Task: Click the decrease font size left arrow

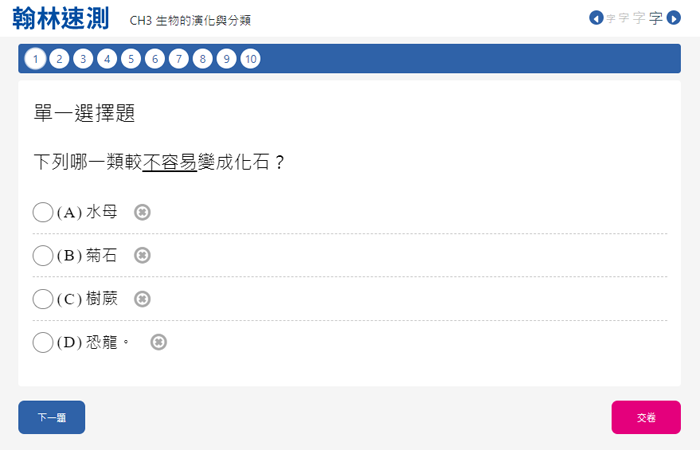Action: pos(596,18)
